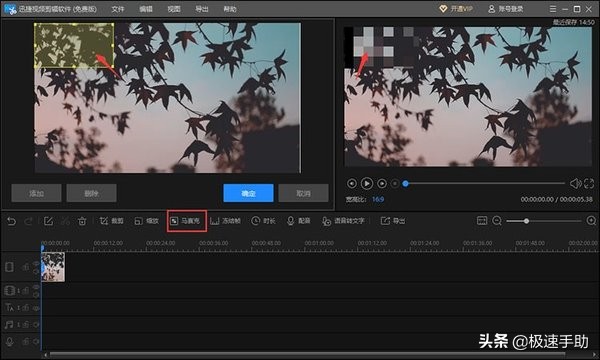Open the 文件 menu
Viewport: 600px width, 360px height.
(x=118, y=9)
